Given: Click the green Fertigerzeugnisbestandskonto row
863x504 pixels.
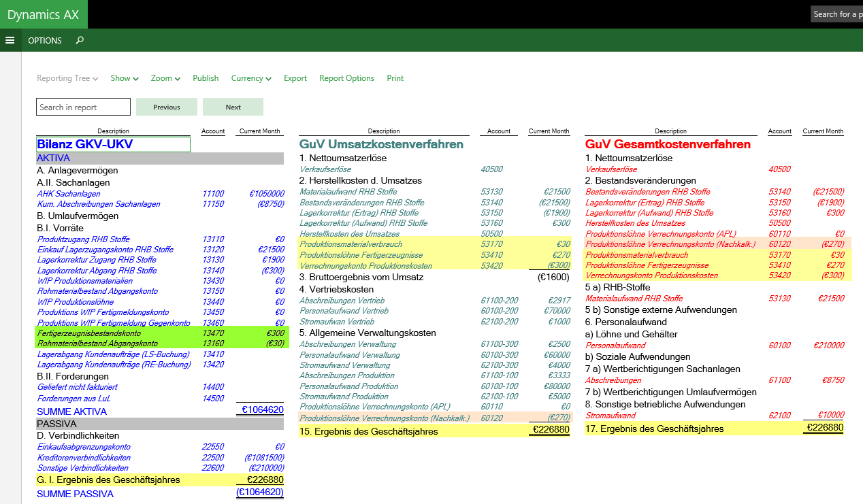Looking at the screenshot, I should pyautogui.click(x=88, y=333).
